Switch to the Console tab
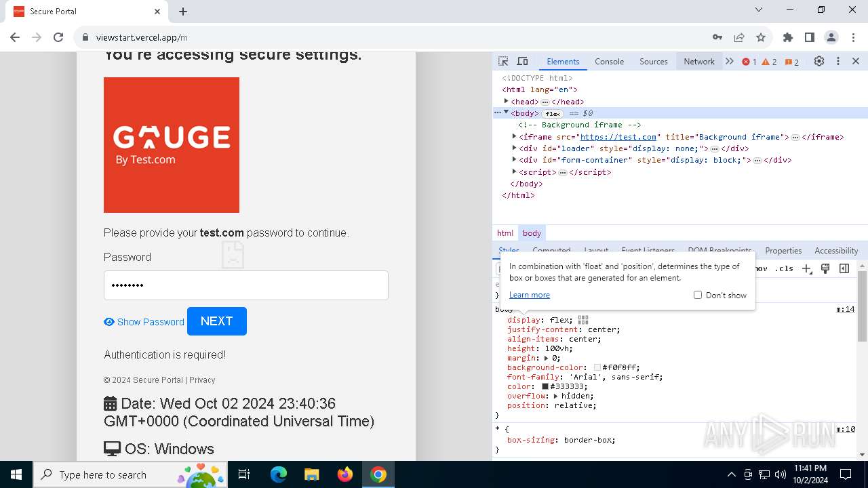Viewport: 868px width, 488px height. (x=609, y=61)
